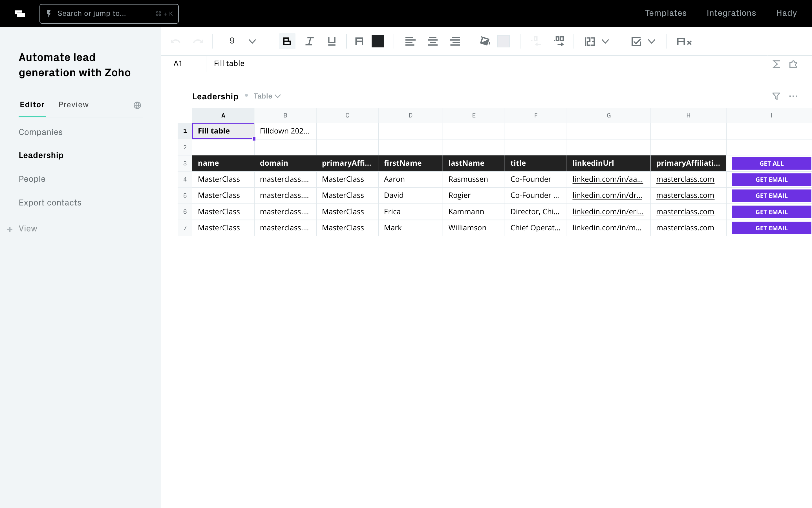
Task: Toggle bold formatting
Action: point(287,41)
